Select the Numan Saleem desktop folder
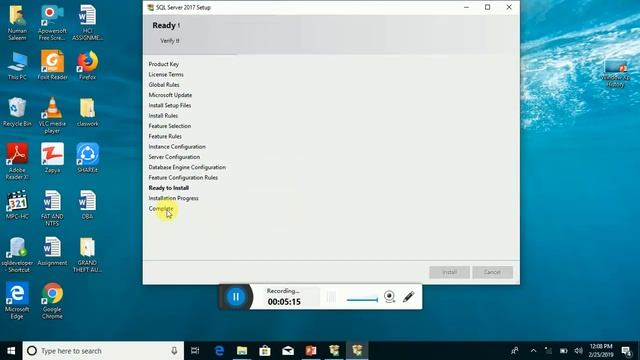 click(x=17, y=23)
